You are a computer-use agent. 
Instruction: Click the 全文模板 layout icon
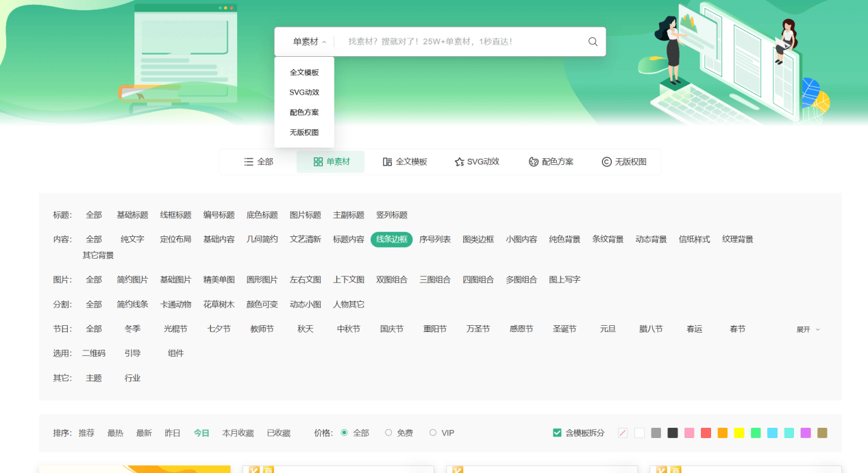pos(387,162)
